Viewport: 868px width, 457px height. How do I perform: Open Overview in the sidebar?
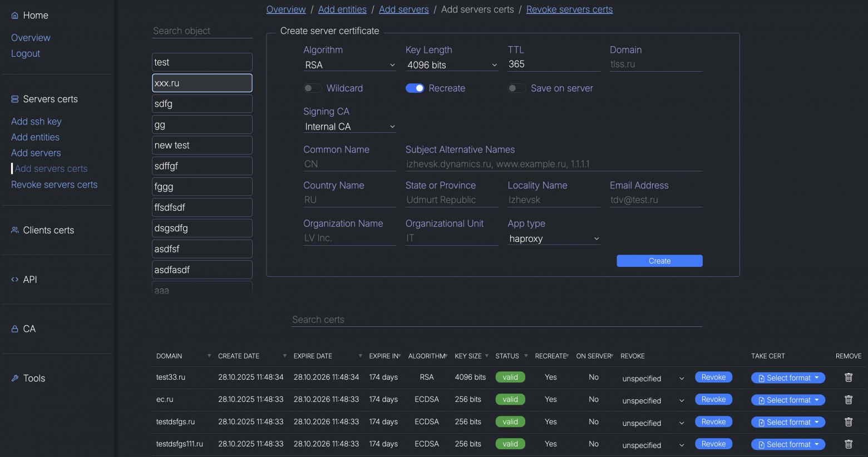31,38
